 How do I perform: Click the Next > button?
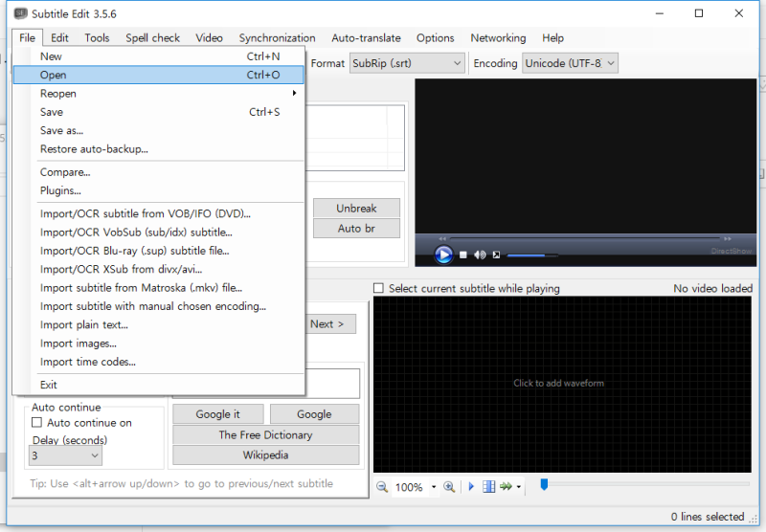point(330,324)
